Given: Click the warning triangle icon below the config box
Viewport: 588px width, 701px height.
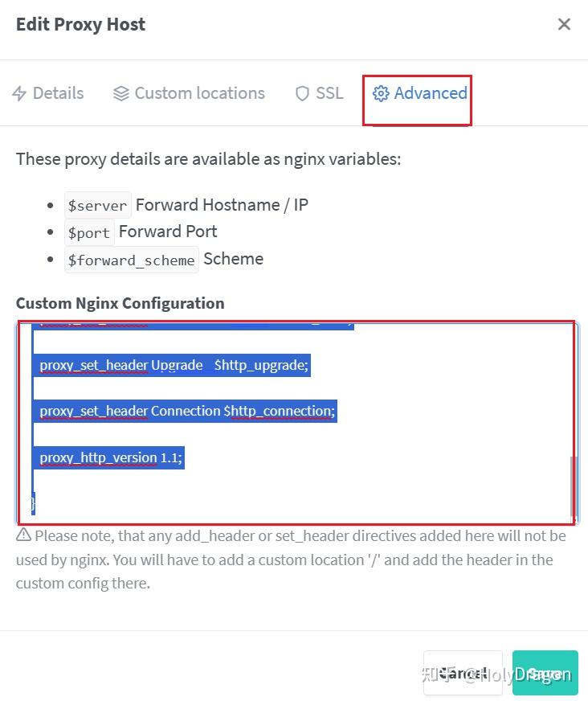Looking at the screenshot, I should (22, 535).
